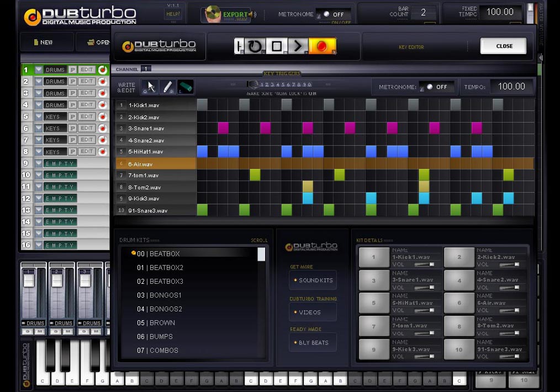The height and width of the screenshot is (392, 560).
Task: Open track 5 dropdown arrow
Action: coord(38,116)
